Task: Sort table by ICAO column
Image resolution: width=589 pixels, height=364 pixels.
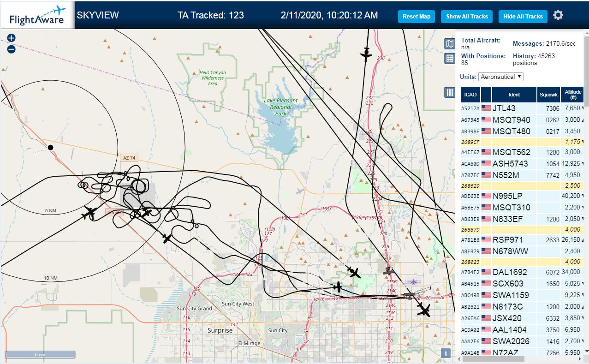Action: pos(470,95)
